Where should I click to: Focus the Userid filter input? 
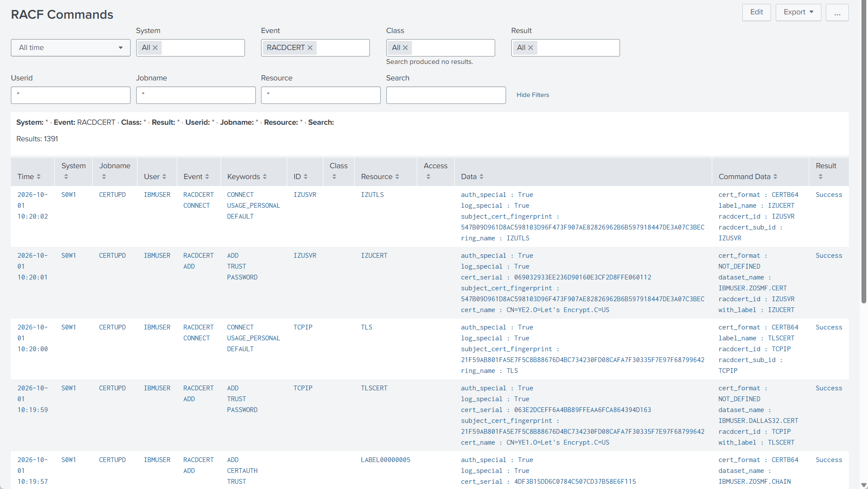(x=70, y=95)
